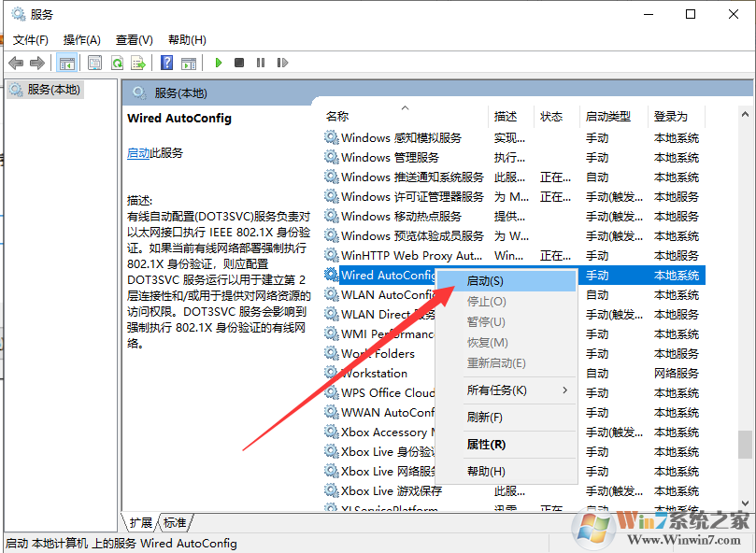Click the forward navigation arrow
Screen dimensions: 756x553
[37, 62]
